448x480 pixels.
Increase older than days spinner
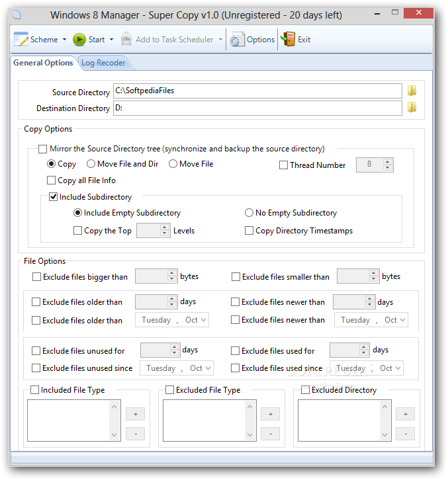171,298
